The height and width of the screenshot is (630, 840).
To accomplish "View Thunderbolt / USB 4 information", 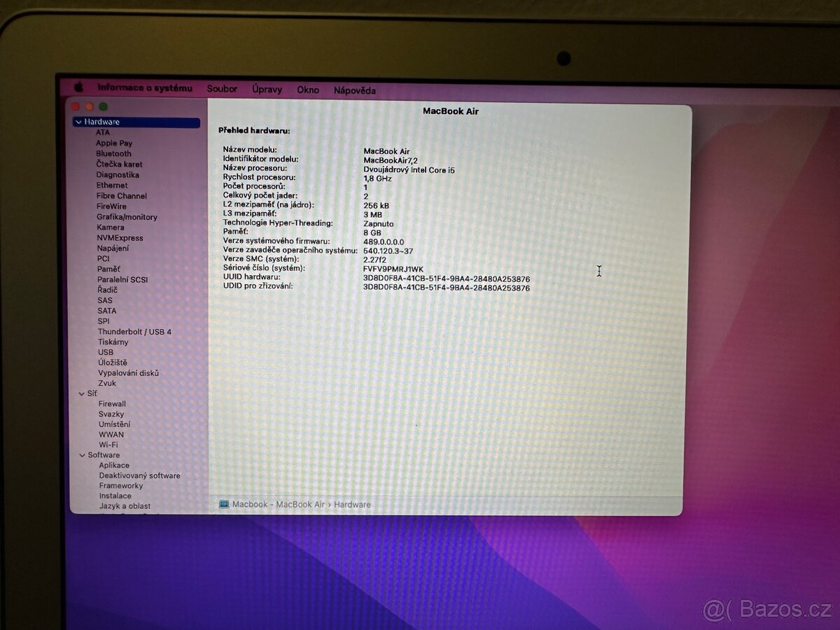I will [x=134, y=331].
